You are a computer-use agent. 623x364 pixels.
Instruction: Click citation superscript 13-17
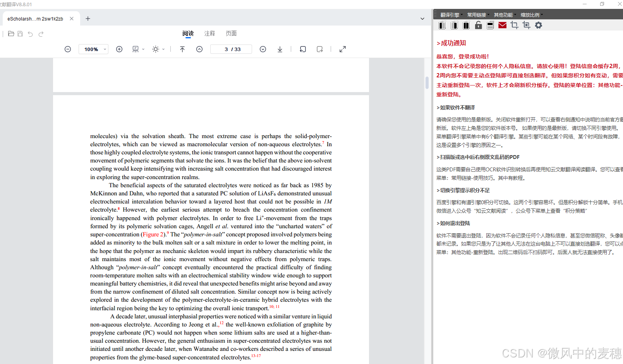[x=256, y=355]
